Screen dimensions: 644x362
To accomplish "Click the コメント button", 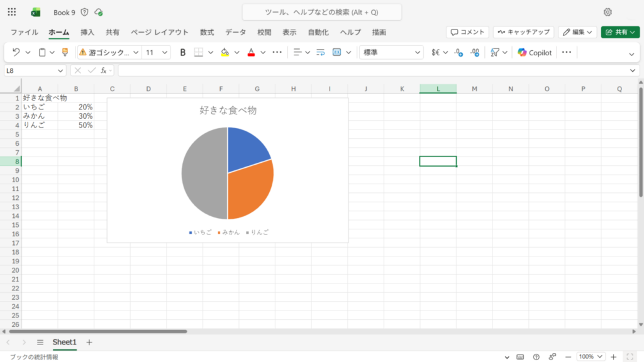I will tap(467, 32).
